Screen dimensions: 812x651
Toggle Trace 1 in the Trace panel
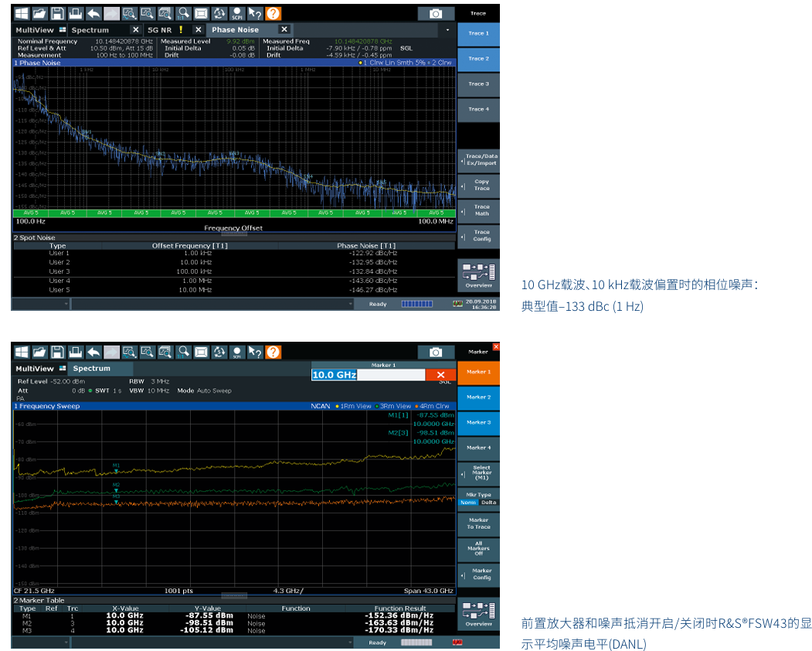[x=478, y=33]
